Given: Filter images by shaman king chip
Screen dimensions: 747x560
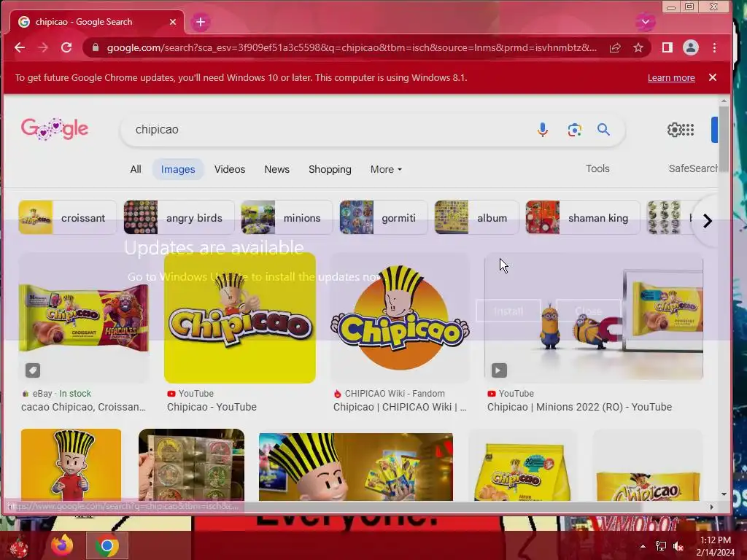Looking at the screenshot, I should pyautogui.click(x=583, y=217).
